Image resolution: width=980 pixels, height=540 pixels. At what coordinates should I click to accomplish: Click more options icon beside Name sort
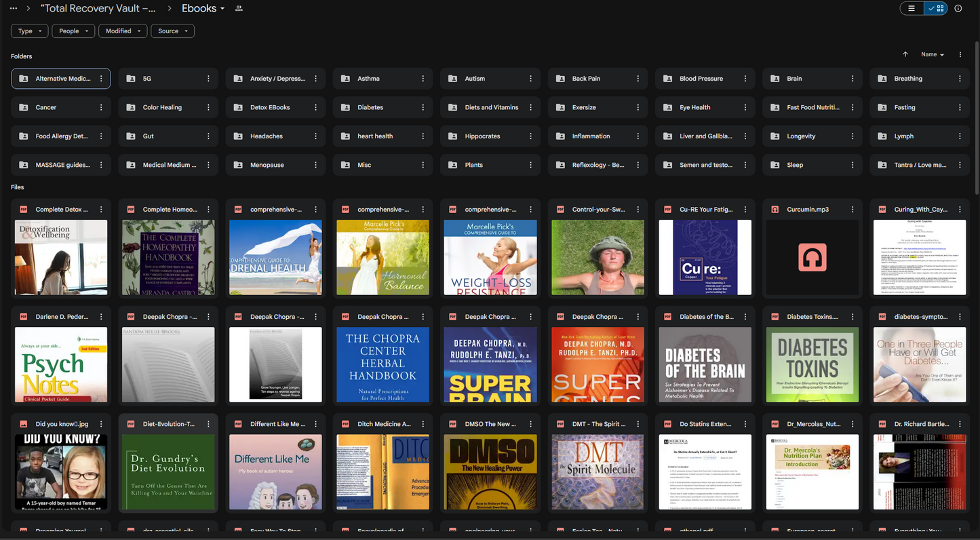(x=960, y=54)
